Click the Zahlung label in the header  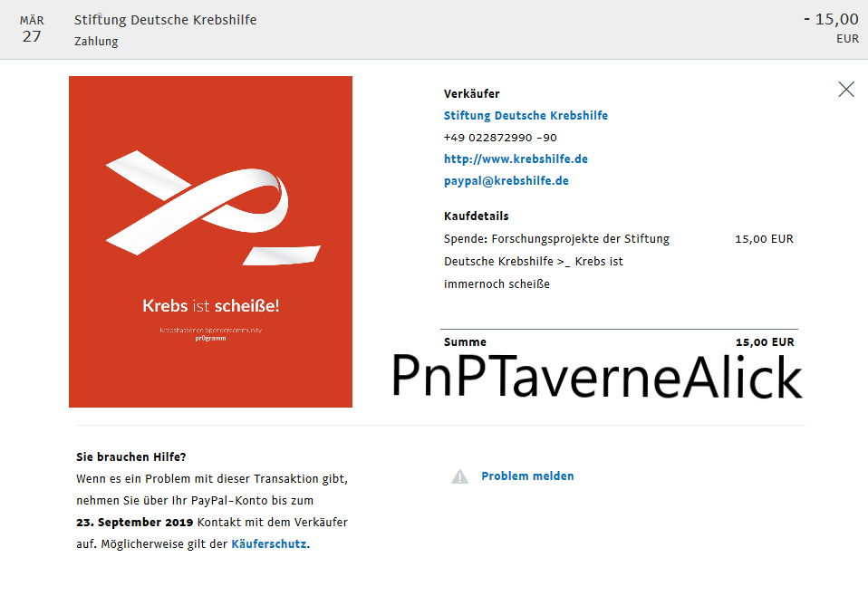(96, 41)
